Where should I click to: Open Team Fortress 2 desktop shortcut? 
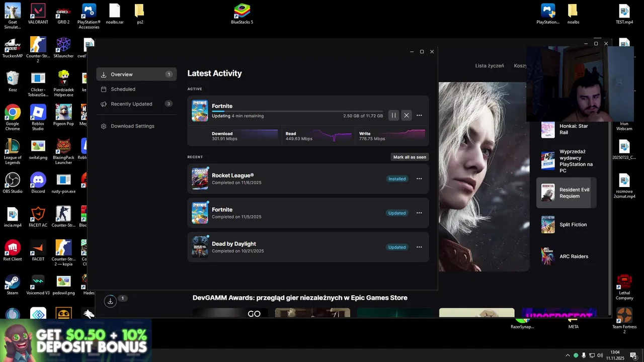click(x=624, y=321)
